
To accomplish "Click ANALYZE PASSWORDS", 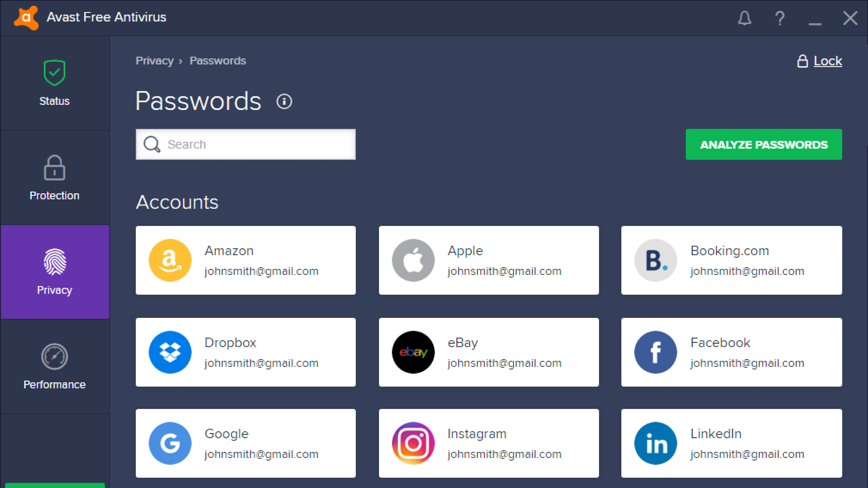I will click(763, 144).
